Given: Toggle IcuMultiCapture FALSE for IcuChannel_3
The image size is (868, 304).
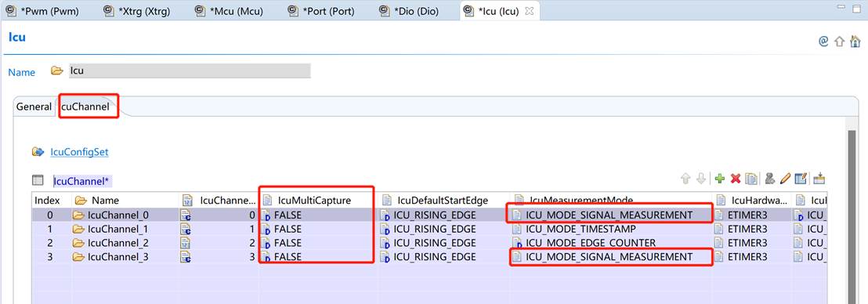Looking at the screenshot, I should (316, 257).
